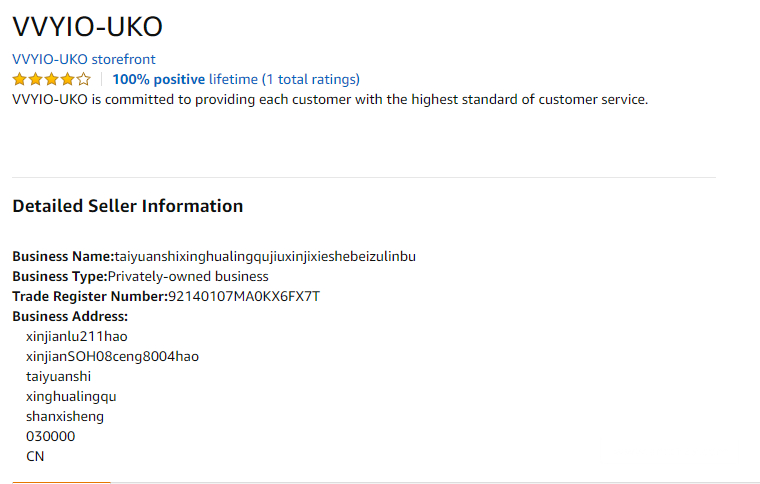Open the 100% positive rating link
Viewport: 760px width, 484px height.
158,79
